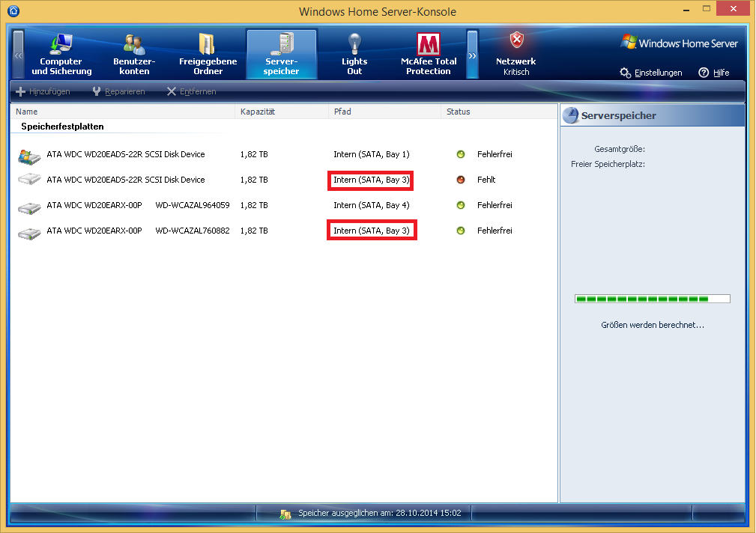The height and width of the screenshot is (533, 756).
Task: Click the home icon in the title bar
Action: tap(13, 10)
